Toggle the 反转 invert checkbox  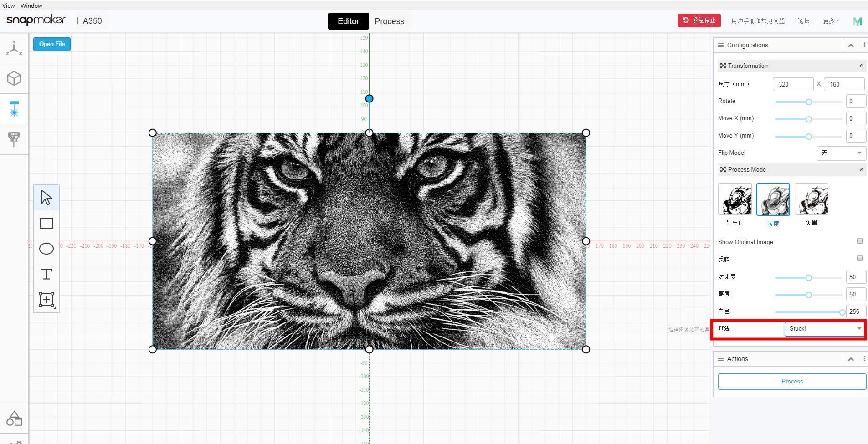[860, 258]
